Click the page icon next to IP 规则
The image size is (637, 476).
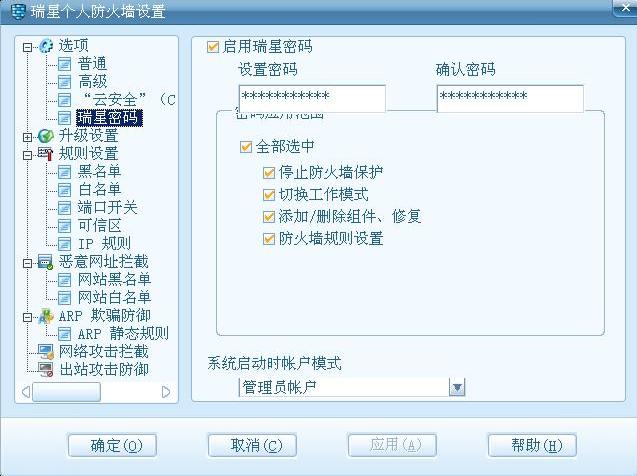(64, 244)
